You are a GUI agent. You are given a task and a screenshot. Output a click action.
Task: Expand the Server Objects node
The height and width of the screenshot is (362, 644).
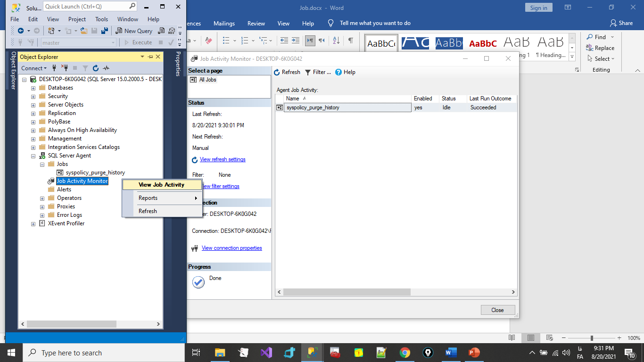click(x=33, y=105)
